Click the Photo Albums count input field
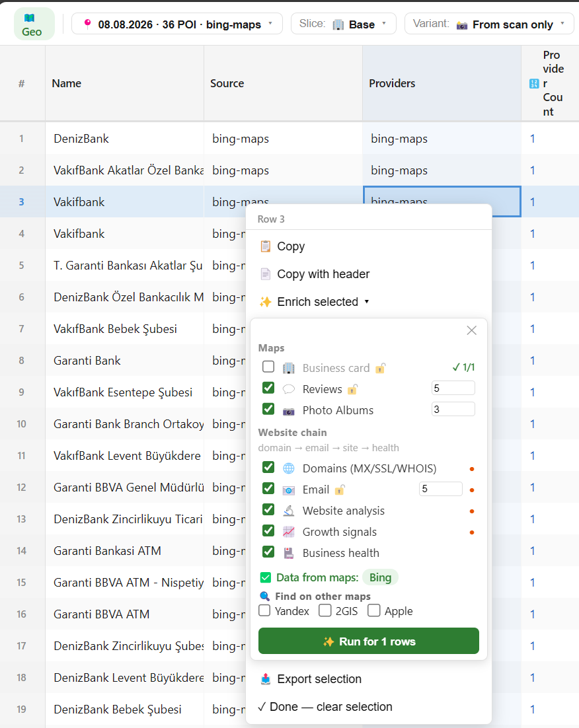This screenshot has height=728, width=579. [453, 409]
